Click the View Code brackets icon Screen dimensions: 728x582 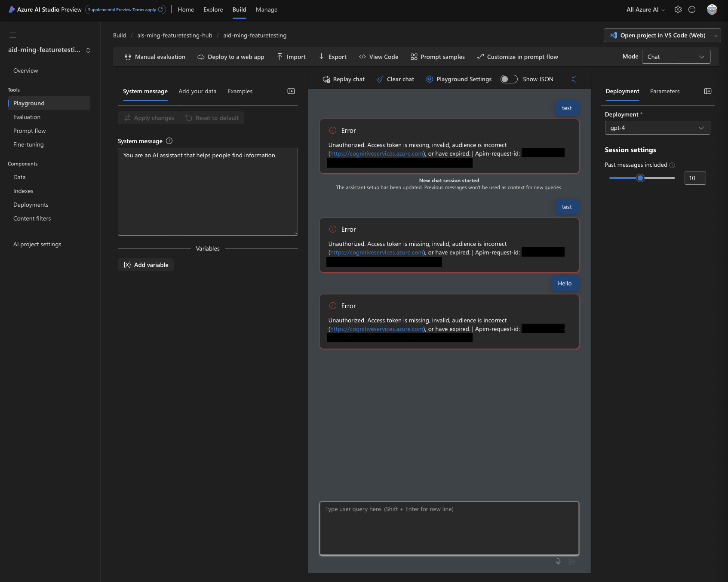[362, 57]
